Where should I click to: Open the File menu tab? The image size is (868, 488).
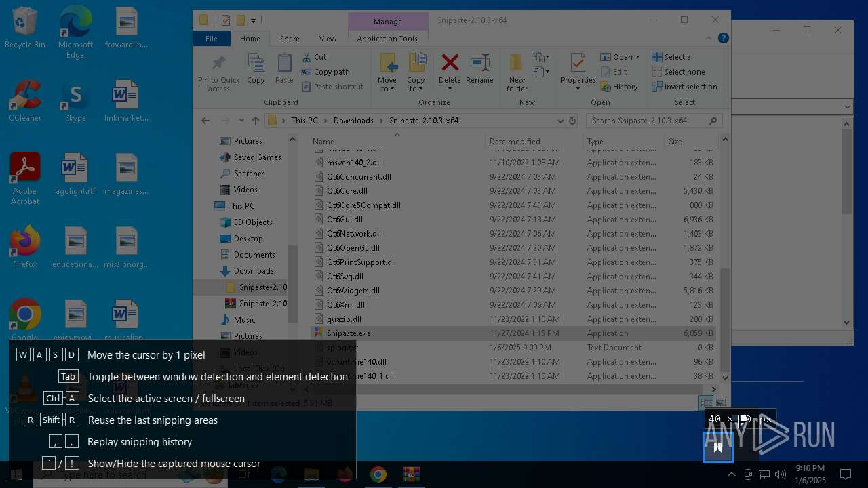212,39
